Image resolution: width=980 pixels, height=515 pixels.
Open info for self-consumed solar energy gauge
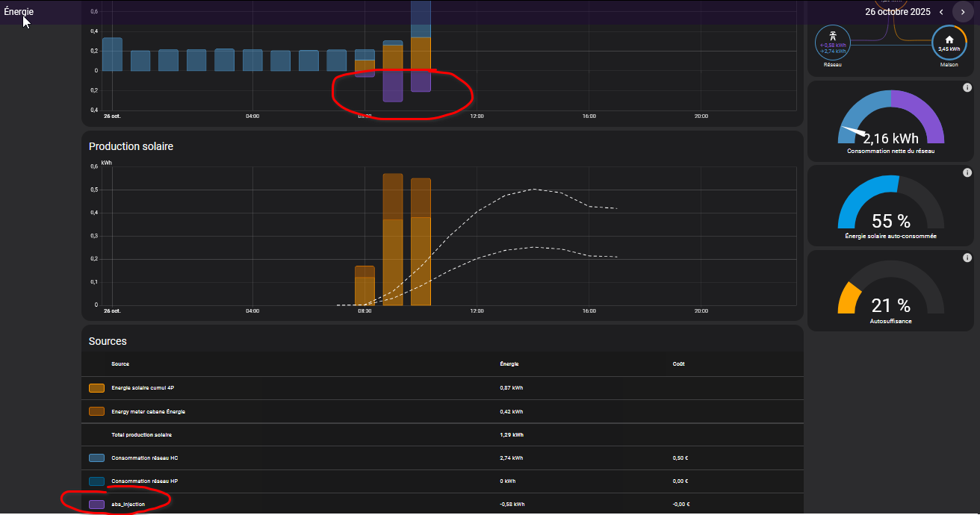tap(967, 173)
